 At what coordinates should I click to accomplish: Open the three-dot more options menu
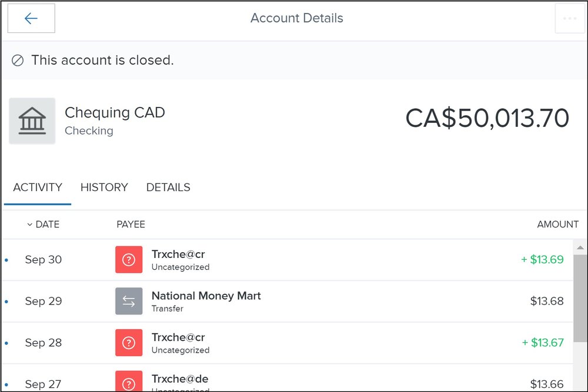569,18
